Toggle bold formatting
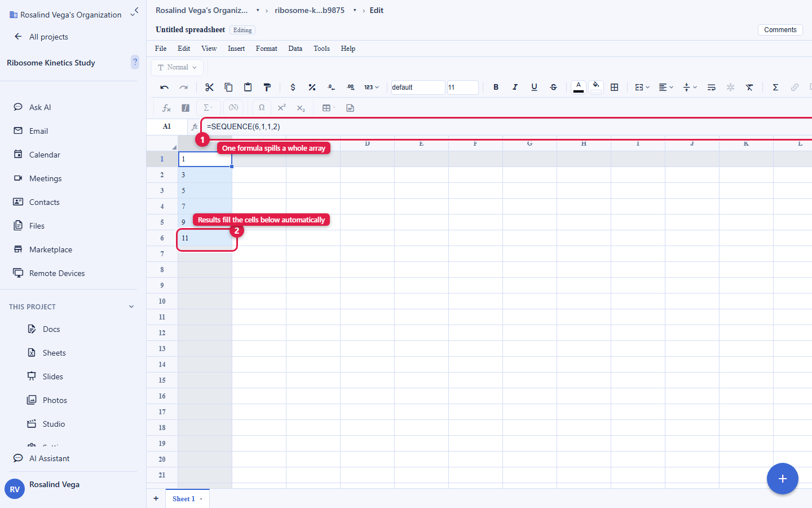 496,87
